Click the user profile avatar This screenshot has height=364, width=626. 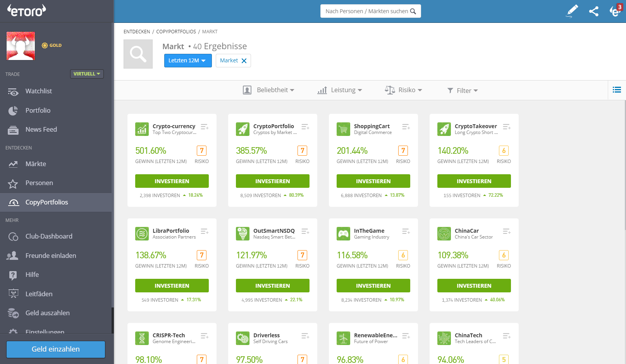pyautogui.click(x=21, y=46)
